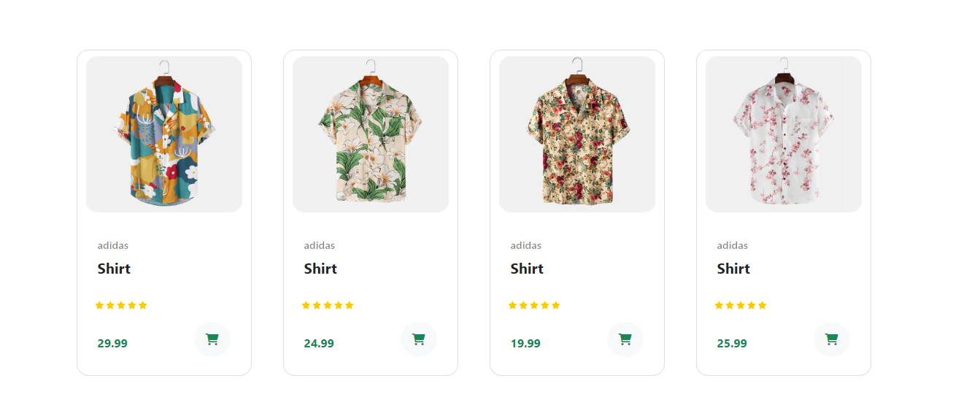The height and width of the screenshot is (397, 980).
Task: Click the adidas brand on first card
Action: (113, 245)
